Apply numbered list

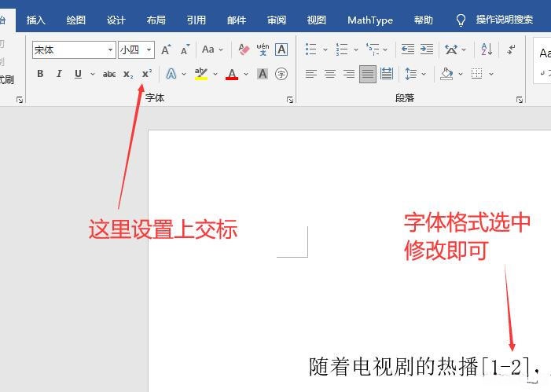[342, 49]
